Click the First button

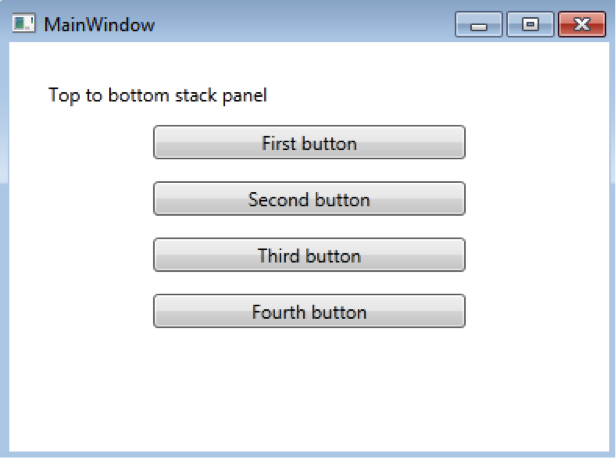(x=309, y=143)
